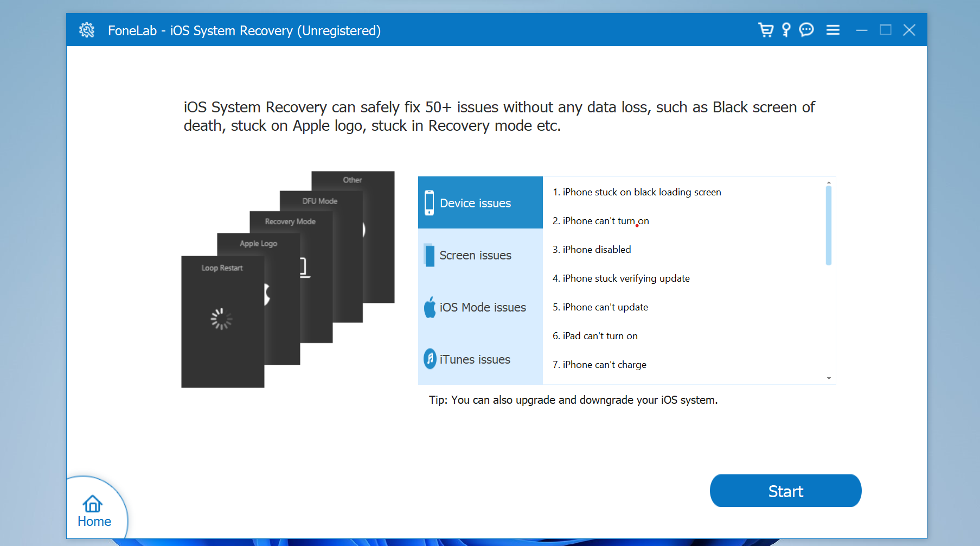Click the scroll down arrow of the issue list
The image size is (980, 546).
(829, 378)
